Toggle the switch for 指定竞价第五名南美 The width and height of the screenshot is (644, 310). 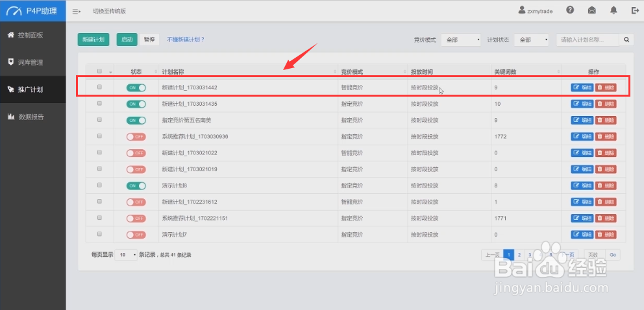tap(136, 120)
